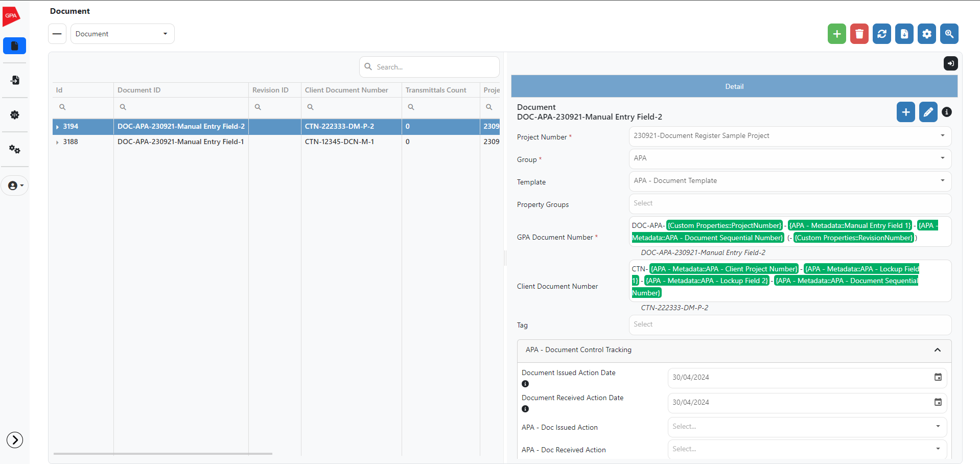980x464 pixels.
Task: Expand row 3188 in the document table
Action: tap(57, 142)
